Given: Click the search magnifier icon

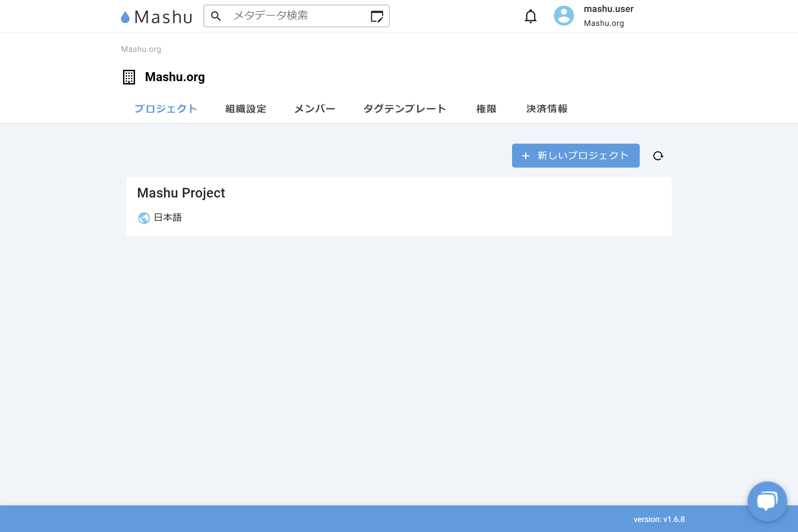Looking at the screenshot, I should pyautogui.click(x=216, y=16).
